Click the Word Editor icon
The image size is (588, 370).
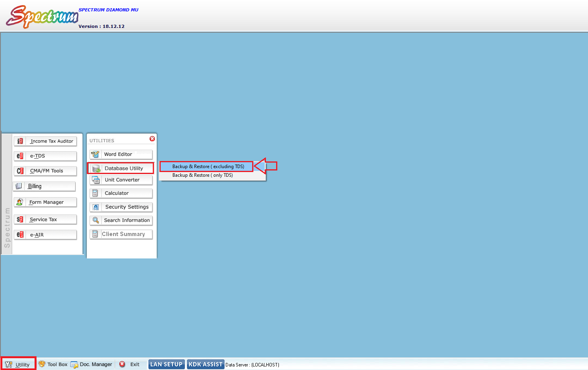point(95,154)
